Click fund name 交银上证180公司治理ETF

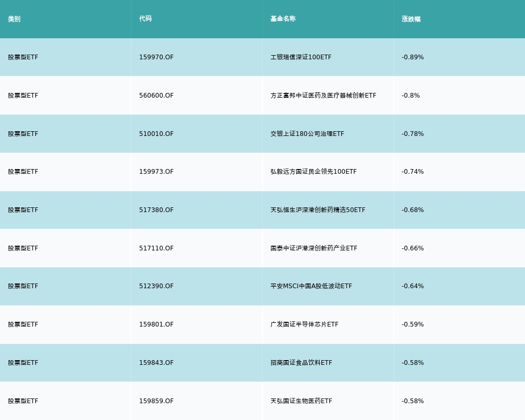click(307, 134)
